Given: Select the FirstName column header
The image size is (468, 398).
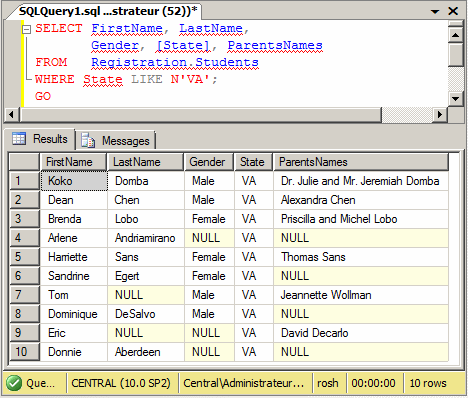Looking at the screenshot, I should pyautogui.click(x=73, y=162).
